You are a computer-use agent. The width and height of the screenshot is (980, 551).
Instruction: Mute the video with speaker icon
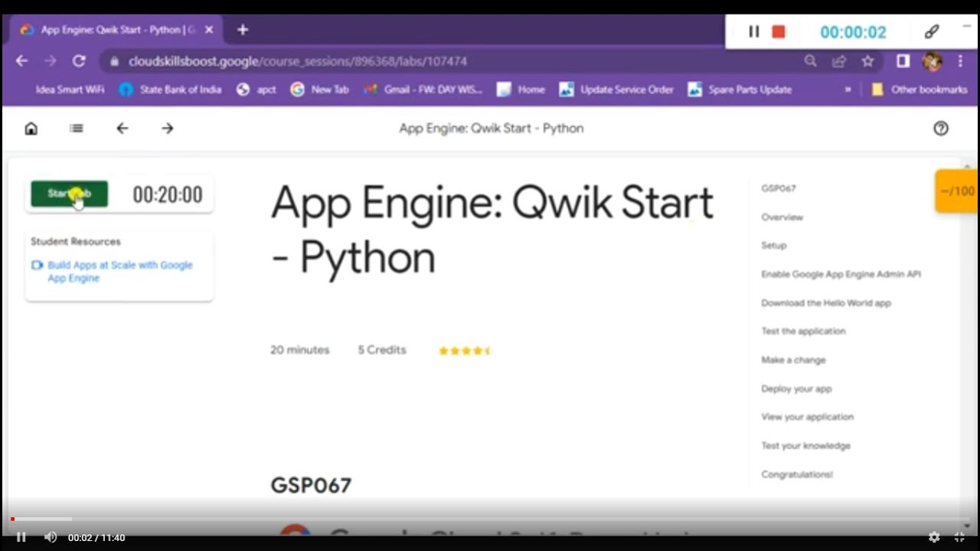click(51, 537)
